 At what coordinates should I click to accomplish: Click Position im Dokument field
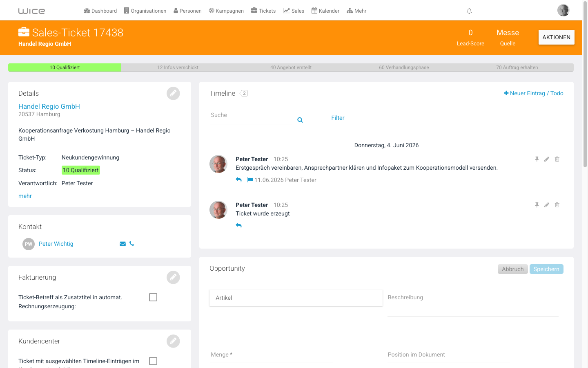(449, 355)
